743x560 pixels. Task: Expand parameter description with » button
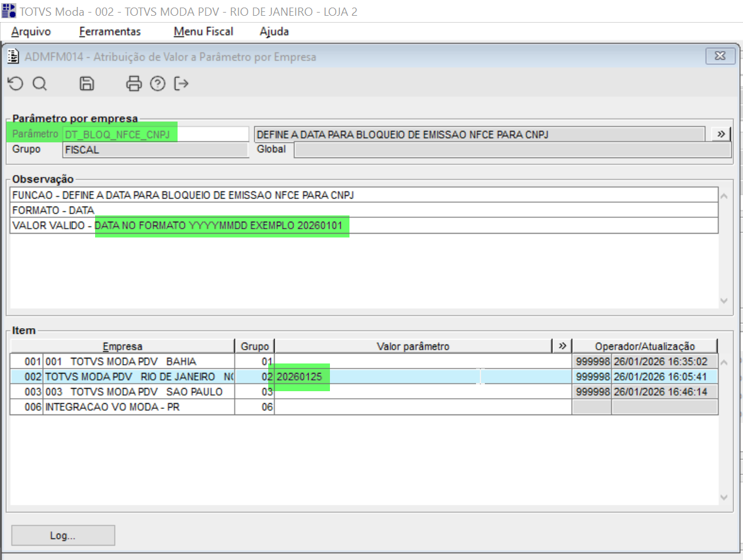(x=721, y=134)
